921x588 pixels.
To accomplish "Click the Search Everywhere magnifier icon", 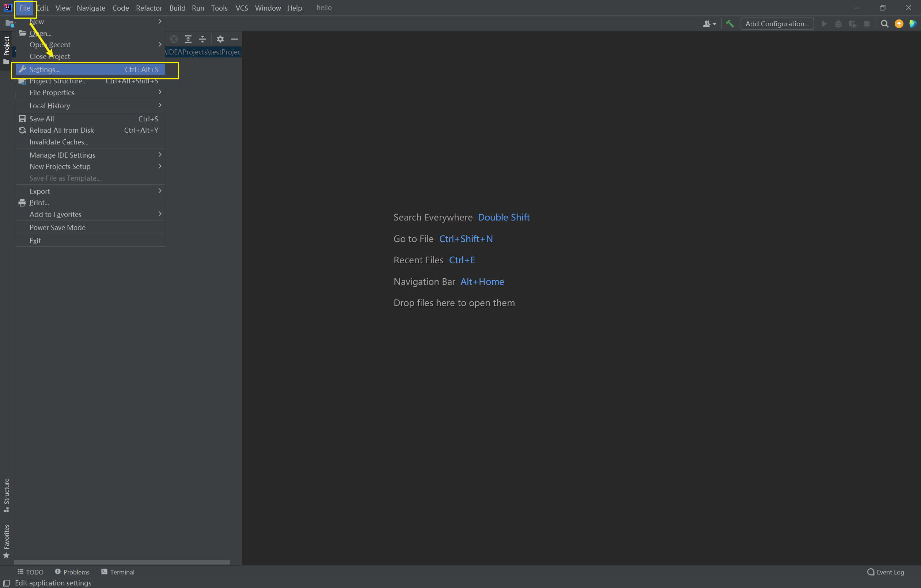I will tap(884, 24).
